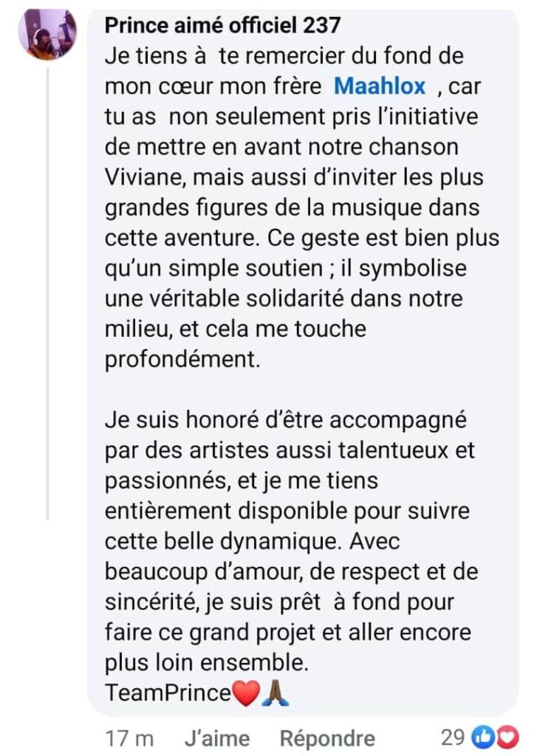Click the word profondément in the comment
Viewport: 537px width, 756px height.
pyautogui.click(x=182, y=359)
